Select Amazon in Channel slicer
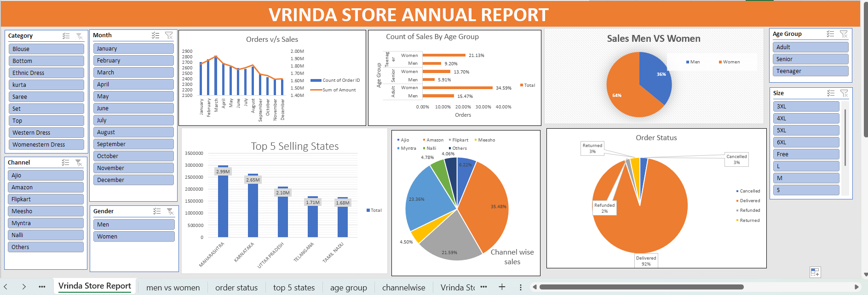The height and width of the screenshot is (295, 868). click(x=46, y=187)
